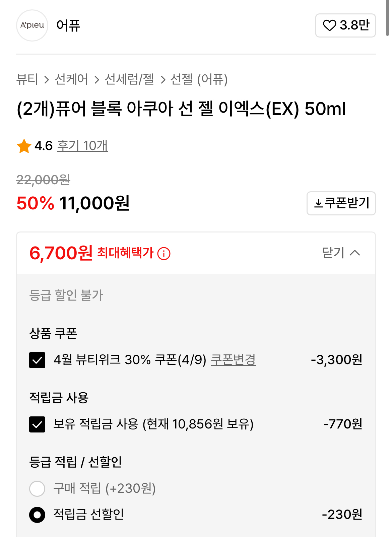Click the download icon on 쿠폰받기
392x537 pixels.
point(318,203)
